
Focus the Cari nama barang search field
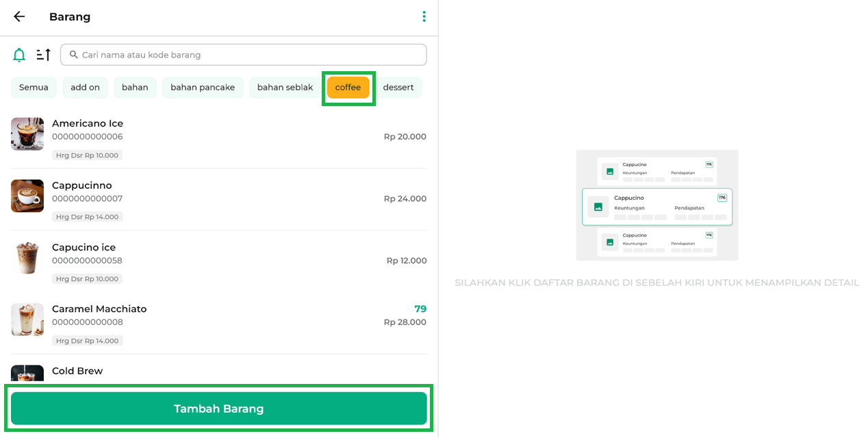pos(246,55)
